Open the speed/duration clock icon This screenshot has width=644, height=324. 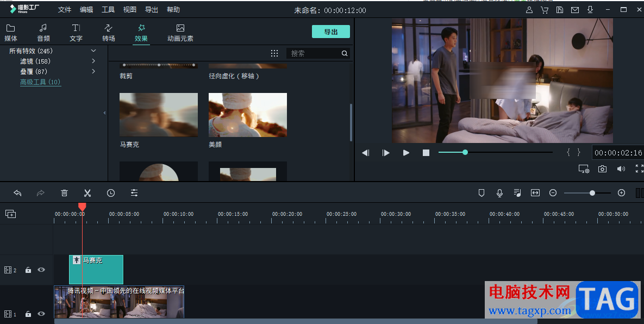click(x=111, y=193)
